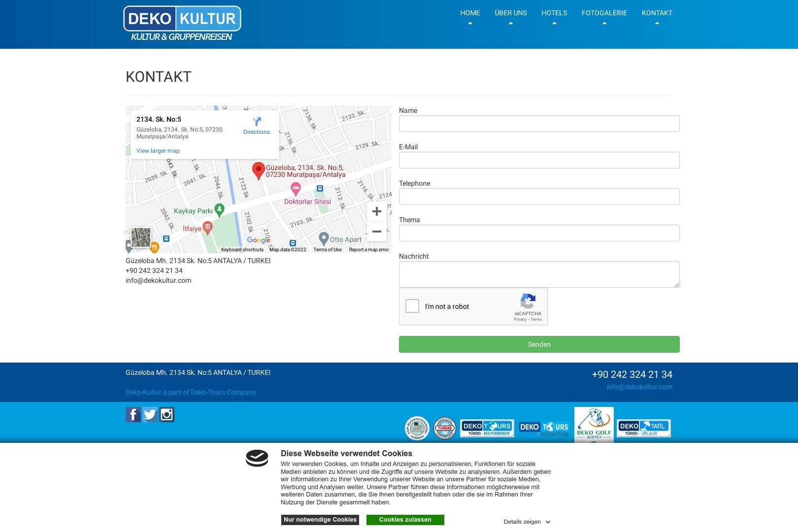Viewport: 798px width, 532px height.
Task: Click the Deko Tatil Urlaub logo
Action: point(643,428)
